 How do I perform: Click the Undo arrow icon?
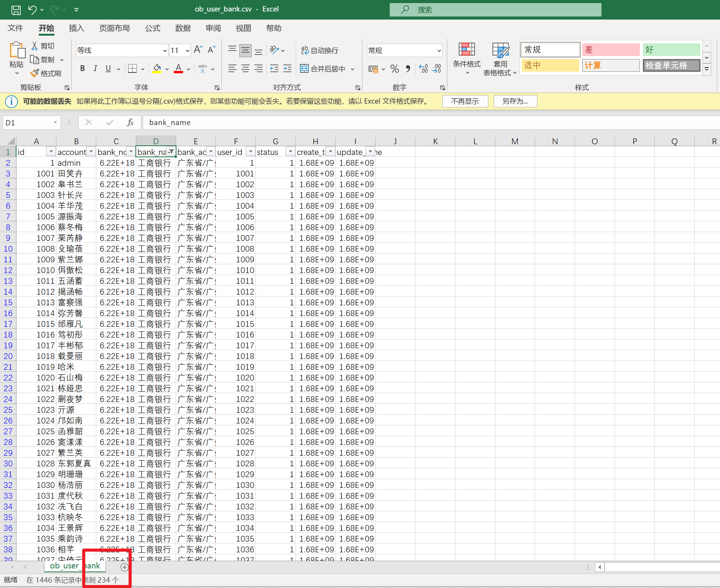tap(33, 10)
